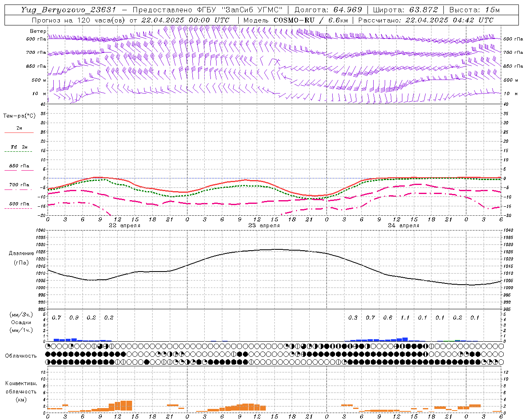This screenshot has width=525, height=420.
Task: Click the Рассчитано: 22.04.2025 04:42 UTC text
Action: [x=426, y=20]
